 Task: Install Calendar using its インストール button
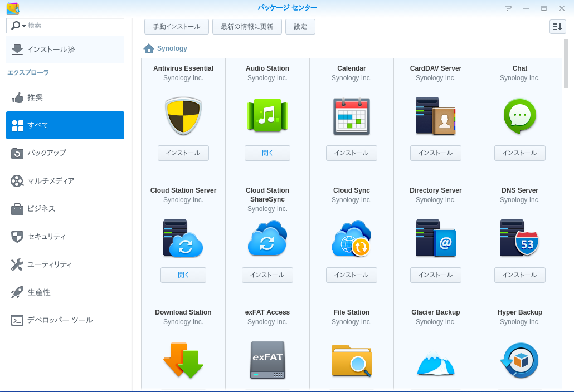click(352, 153)
